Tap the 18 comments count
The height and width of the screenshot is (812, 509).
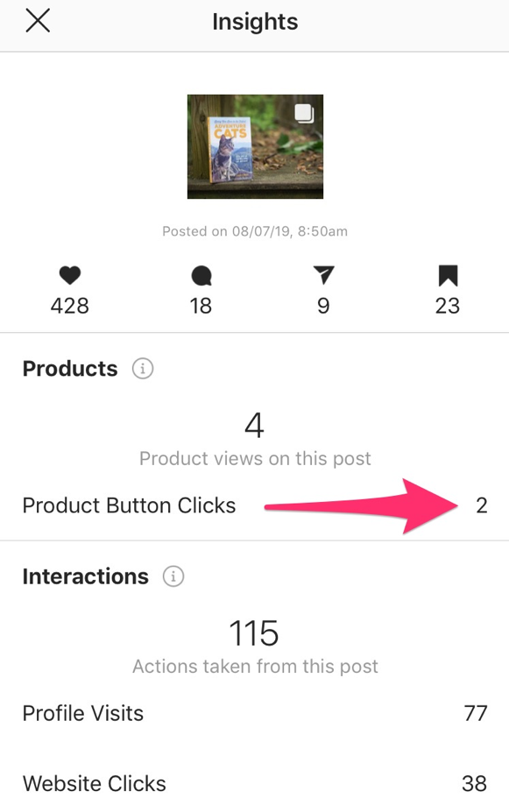[x=201, y=306]
